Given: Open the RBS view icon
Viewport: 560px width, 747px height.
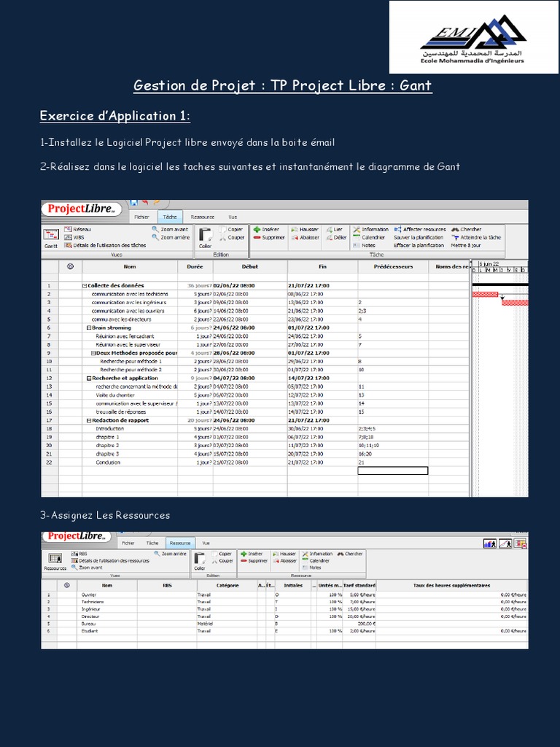Looking at the screenshot, I should click(x=75, y=554).
